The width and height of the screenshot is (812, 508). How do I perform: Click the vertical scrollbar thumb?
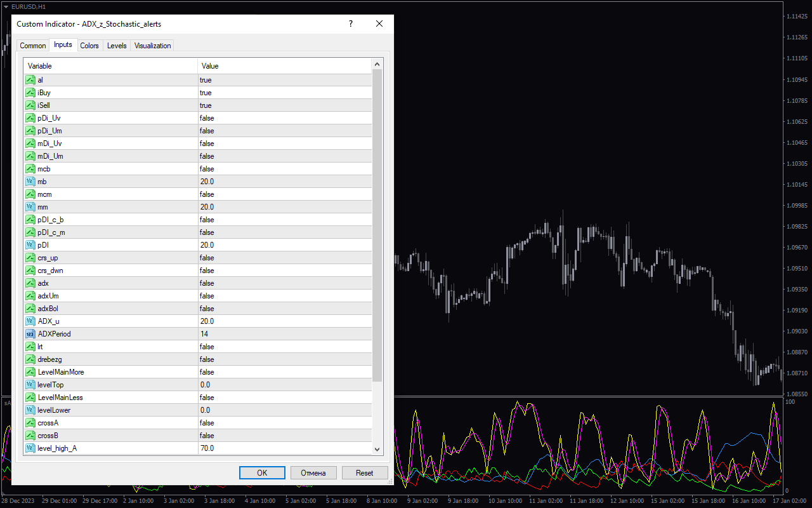(x=377, y=225)
